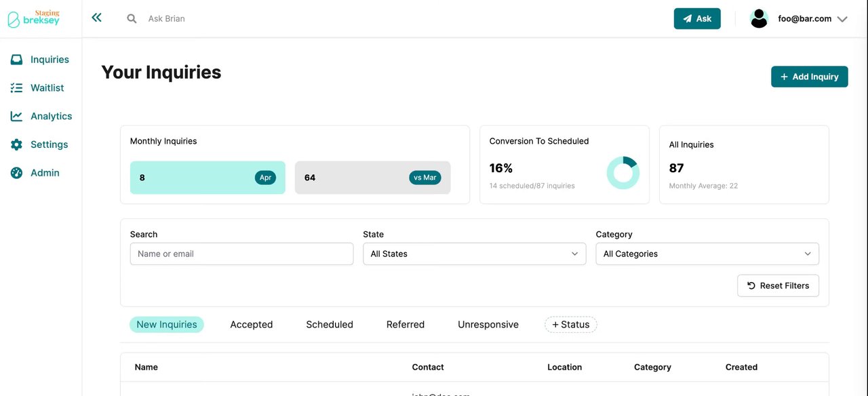The height and width of the screenshot is (396, 868).
Task: Focus the Name or email search field
Action: tap(241, 254)
